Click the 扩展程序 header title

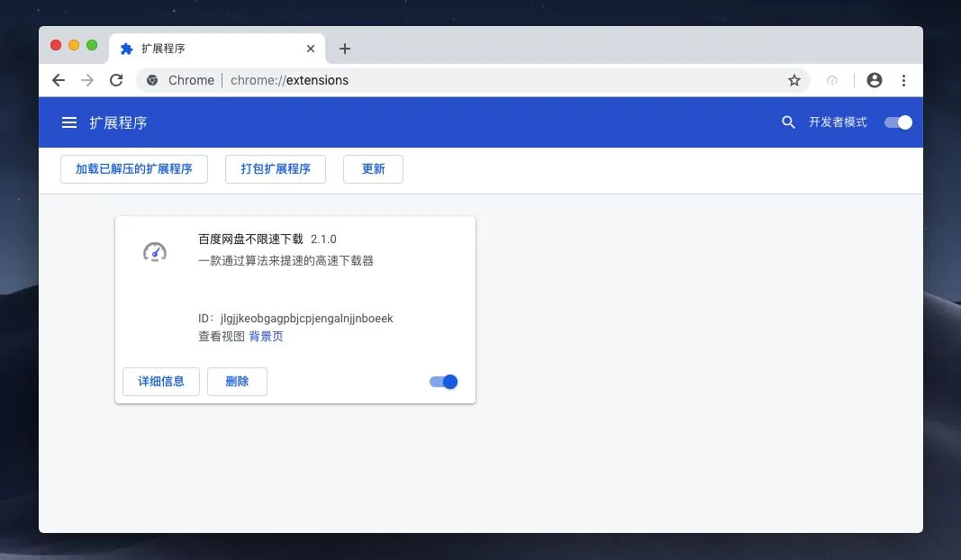(x=118, y=122)
